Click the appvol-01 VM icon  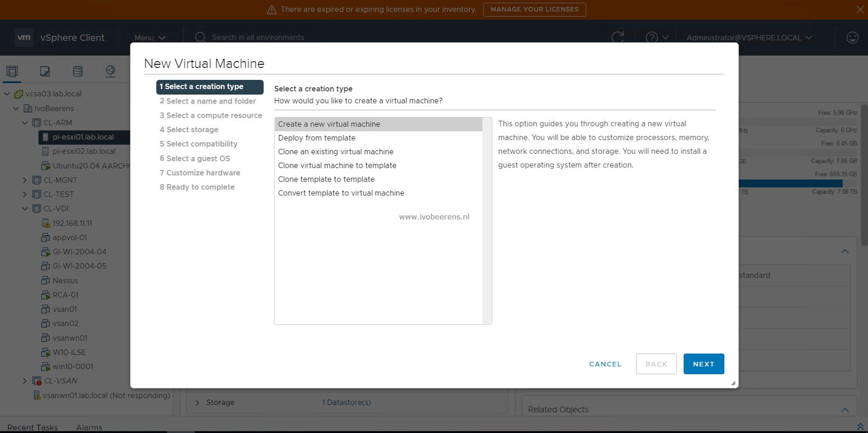[45, 237]
